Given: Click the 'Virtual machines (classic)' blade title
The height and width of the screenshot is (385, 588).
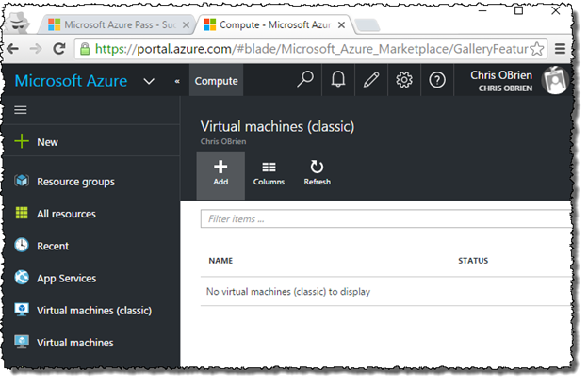Looking at the screenshot, I should click(x=277, y=126).
